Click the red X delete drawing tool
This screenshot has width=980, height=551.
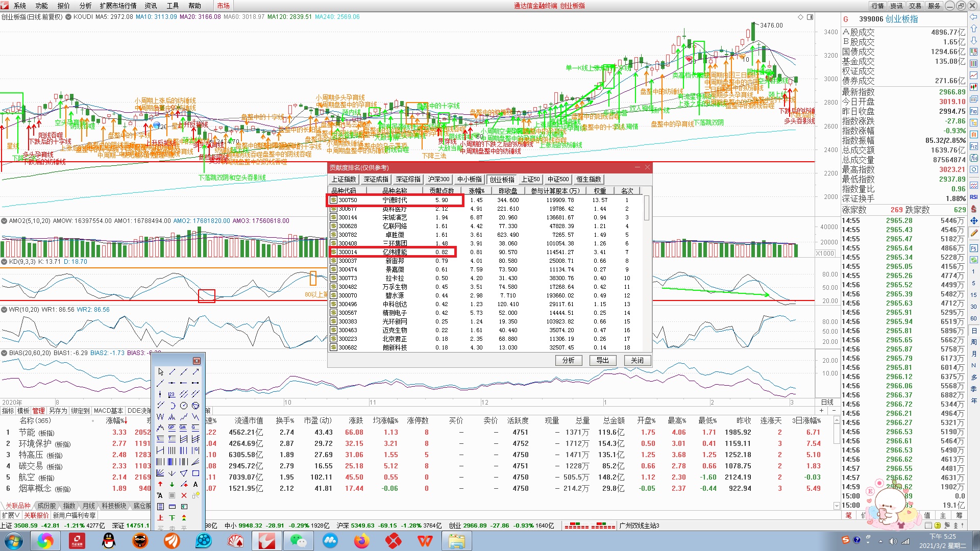click(x=184, y=495)
